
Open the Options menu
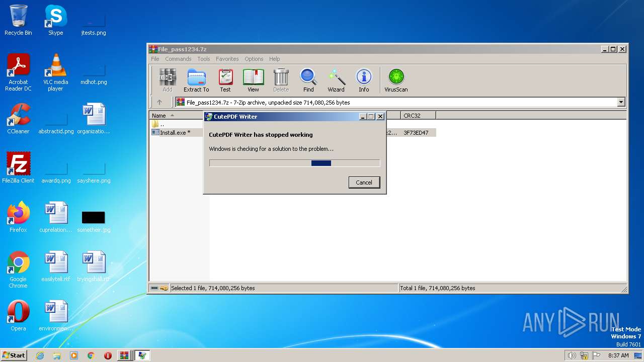coord(254,59)
